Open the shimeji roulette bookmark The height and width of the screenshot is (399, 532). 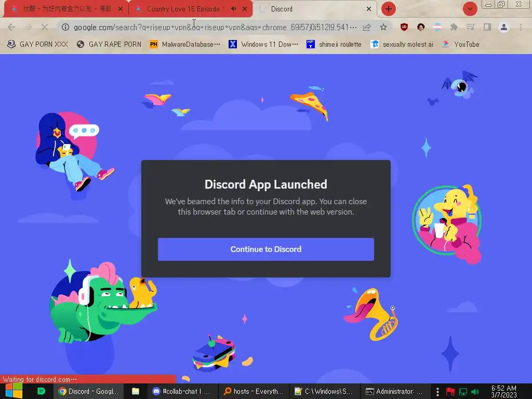pos(334,44)
